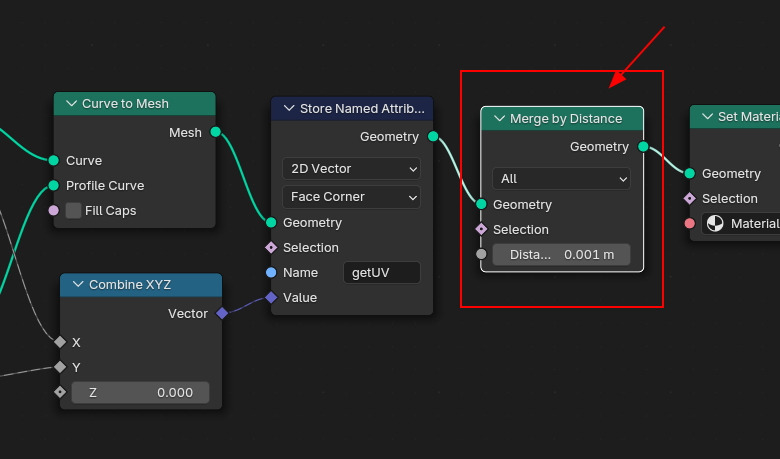
Task: Select the Combine XYZ node title
Action: click(130, 284)
